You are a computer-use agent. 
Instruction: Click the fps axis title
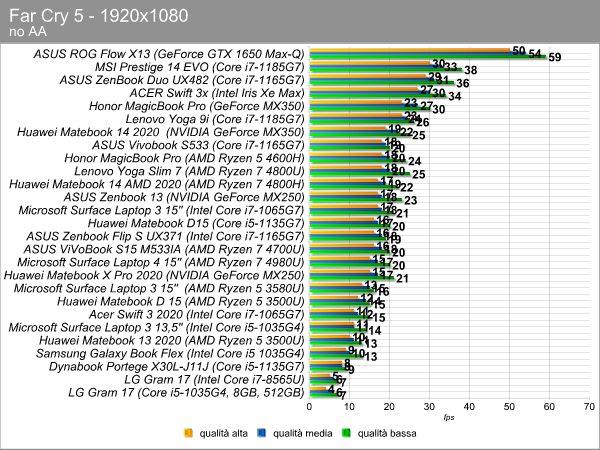pyautogui.click(x=449, y=417)
